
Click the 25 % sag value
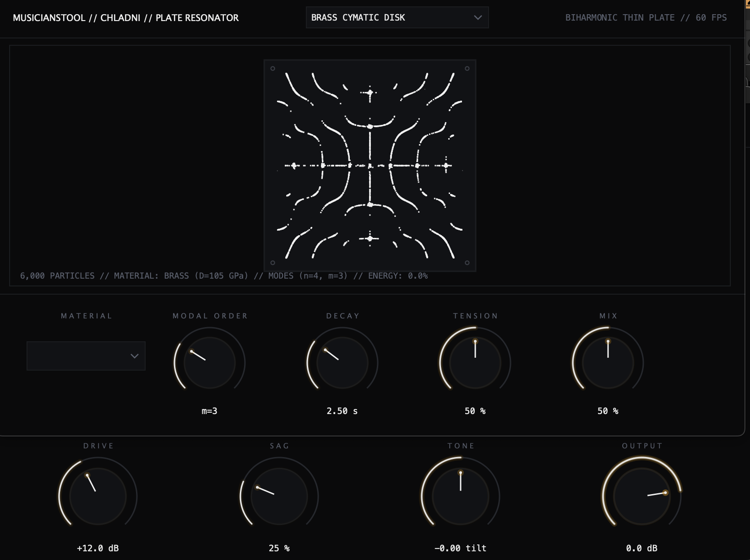coord(279,548)
